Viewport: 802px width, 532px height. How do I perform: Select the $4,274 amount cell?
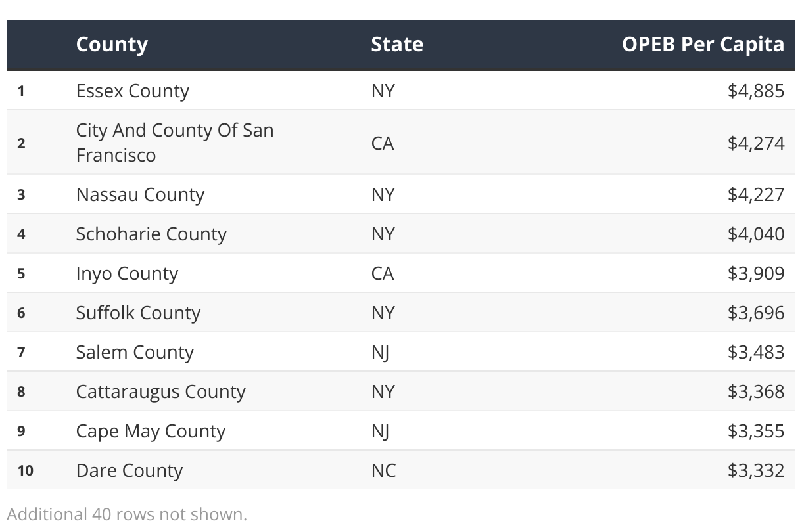(x=756, y=143)
